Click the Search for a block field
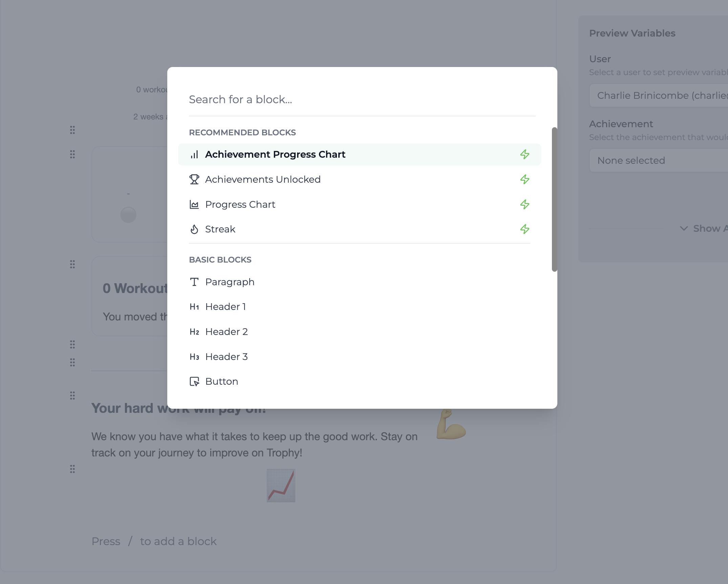Image resolution: width=728 pixels, height=584 pixels. tap(362, 99)
